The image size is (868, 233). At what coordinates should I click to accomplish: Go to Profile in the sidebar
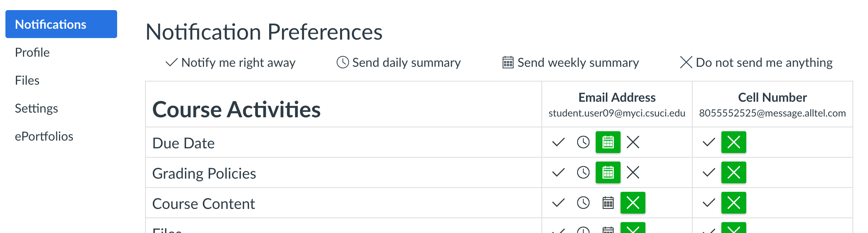(x=32, y=52)
